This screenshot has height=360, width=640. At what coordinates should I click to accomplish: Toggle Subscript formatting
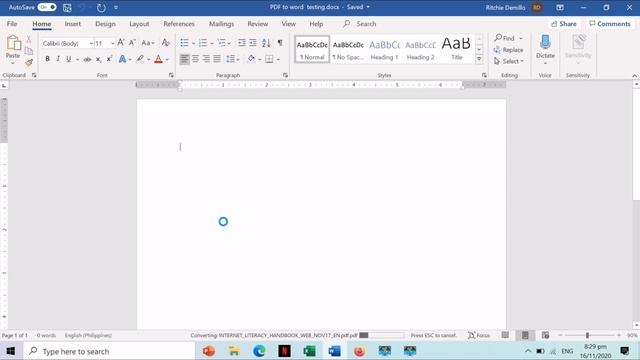[x=98, y=59]
